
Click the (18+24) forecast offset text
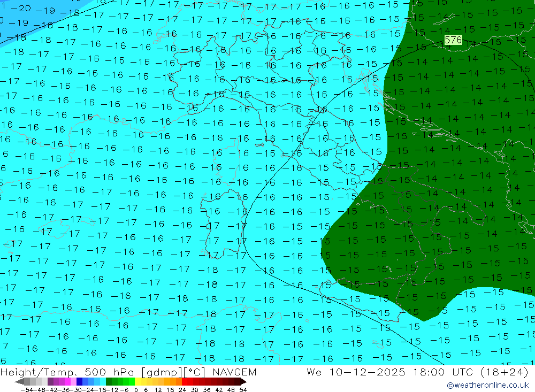[x=505, y=372]
